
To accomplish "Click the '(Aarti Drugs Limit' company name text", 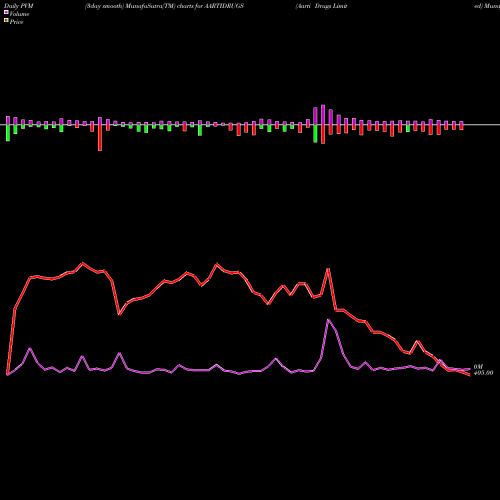I will [x=321, y=6].
